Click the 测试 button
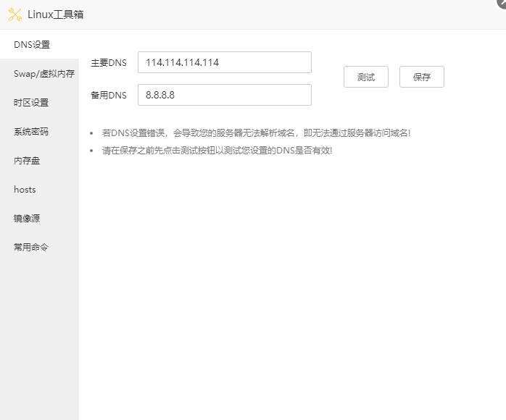Screen dimensions: 506x420 [x=366, y=77]
